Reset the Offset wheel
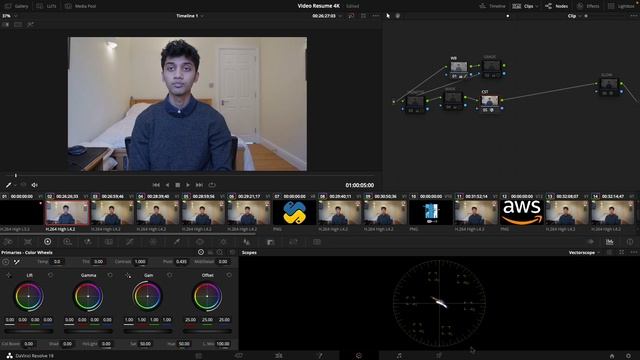 [229, 275]
